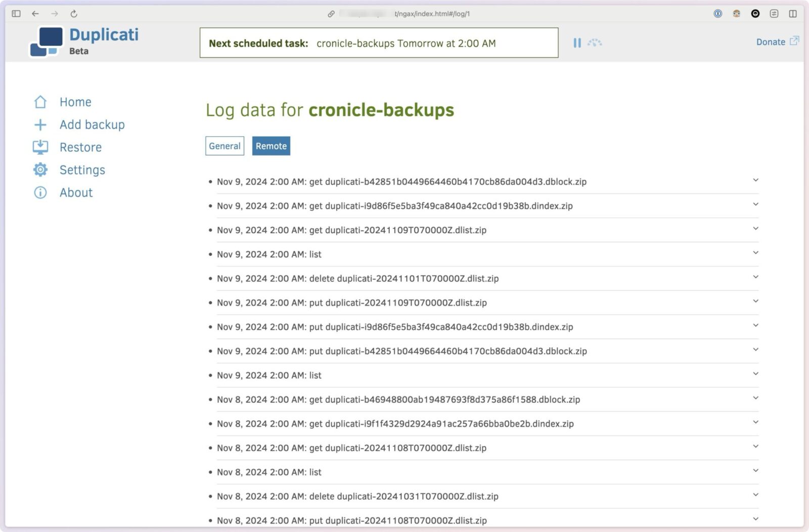Reload the page in browser
The image size is (809, 532).
[x=74, y=14]
